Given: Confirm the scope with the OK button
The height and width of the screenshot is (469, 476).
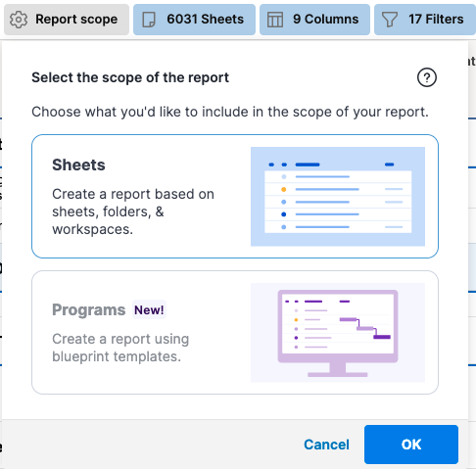Looking at the screenshot, I should [x=411, y=445].
